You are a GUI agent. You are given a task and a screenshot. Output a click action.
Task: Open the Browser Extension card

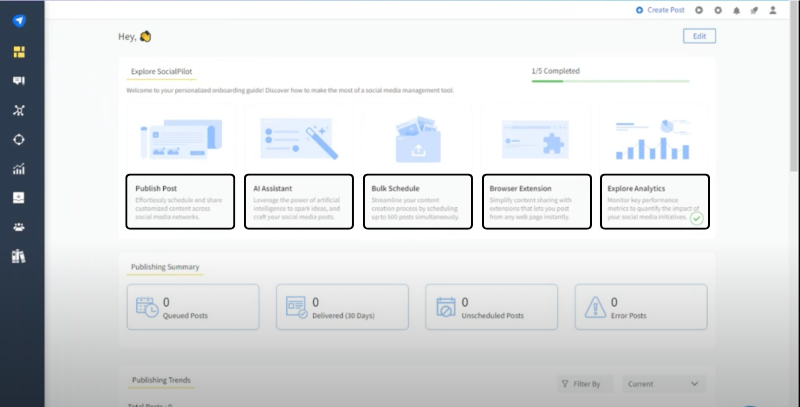537,202
